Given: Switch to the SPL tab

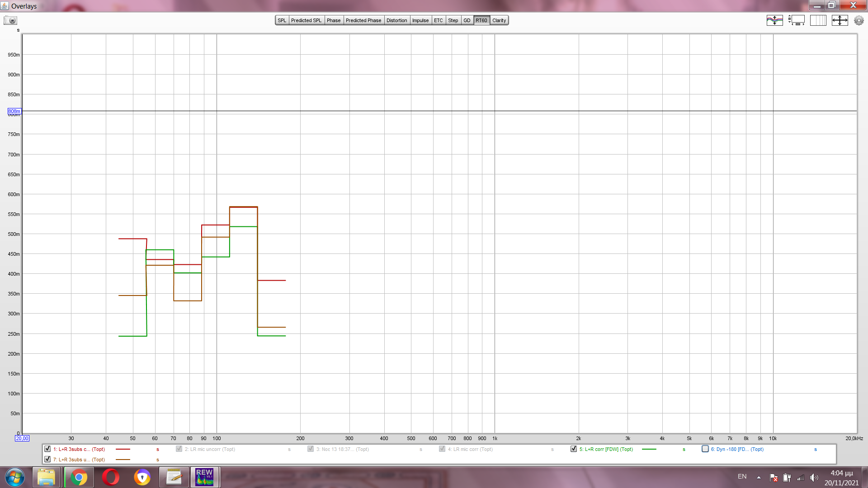Looking at the screenshot, I should pos(282,20).
